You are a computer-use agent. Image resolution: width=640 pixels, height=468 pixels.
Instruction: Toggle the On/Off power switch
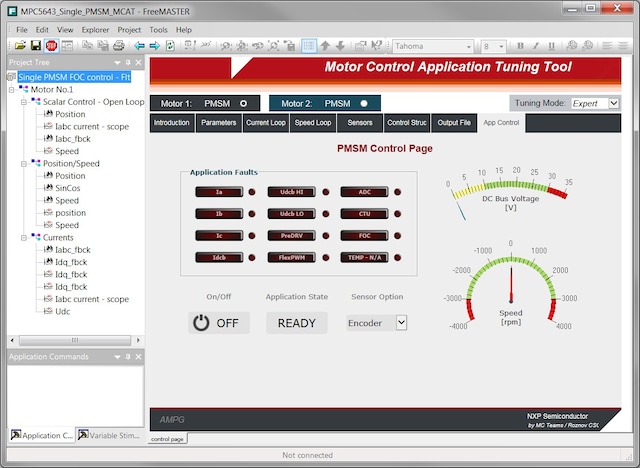click(x=218, y=323)
